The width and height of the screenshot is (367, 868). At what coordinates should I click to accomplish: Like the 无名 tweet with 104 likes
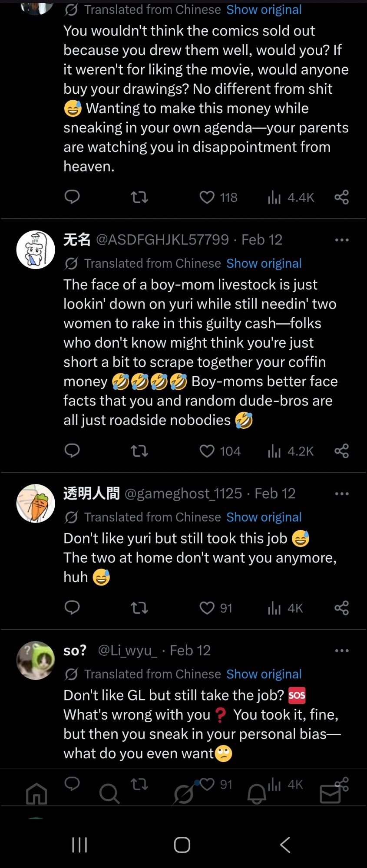207,451
